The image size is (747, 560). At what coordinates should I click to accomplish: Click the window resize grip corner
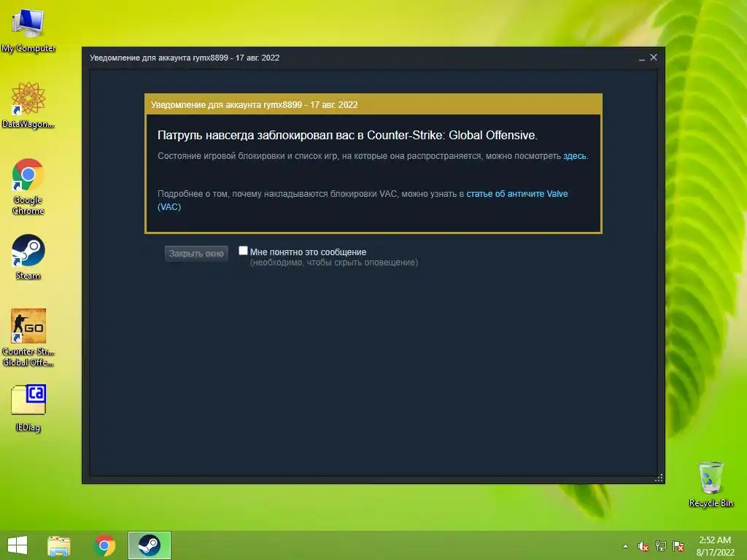(x=659, y=478)
